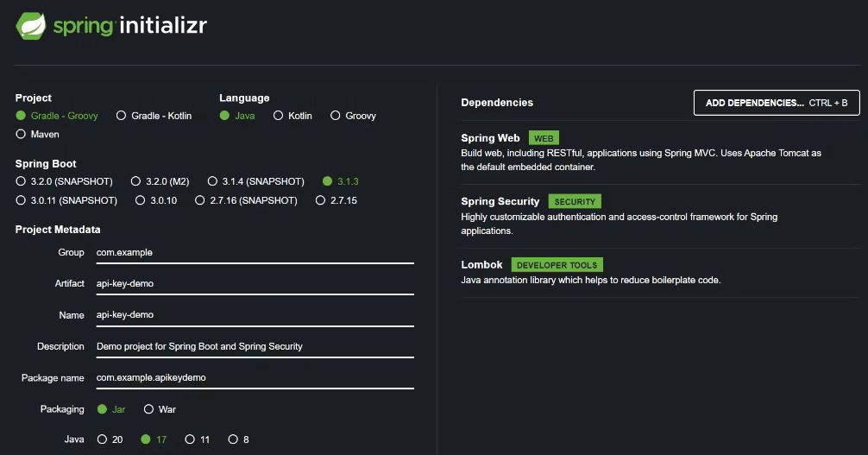The width and height of the screenshot is (868, 455).
Task: Choose Maven as the project type
Action: 38,134
